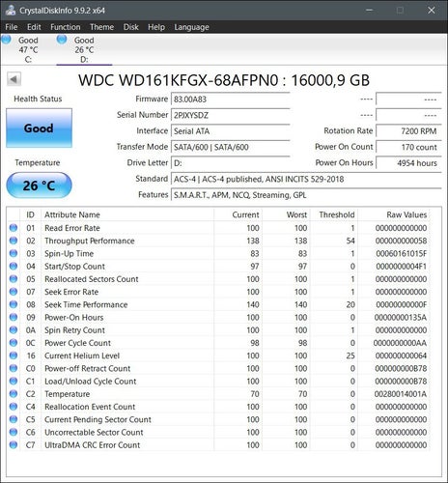The height and width of the screenshot is (483, 448).
Task: Click the Firmware value field
Action: [x=231, y=99]
